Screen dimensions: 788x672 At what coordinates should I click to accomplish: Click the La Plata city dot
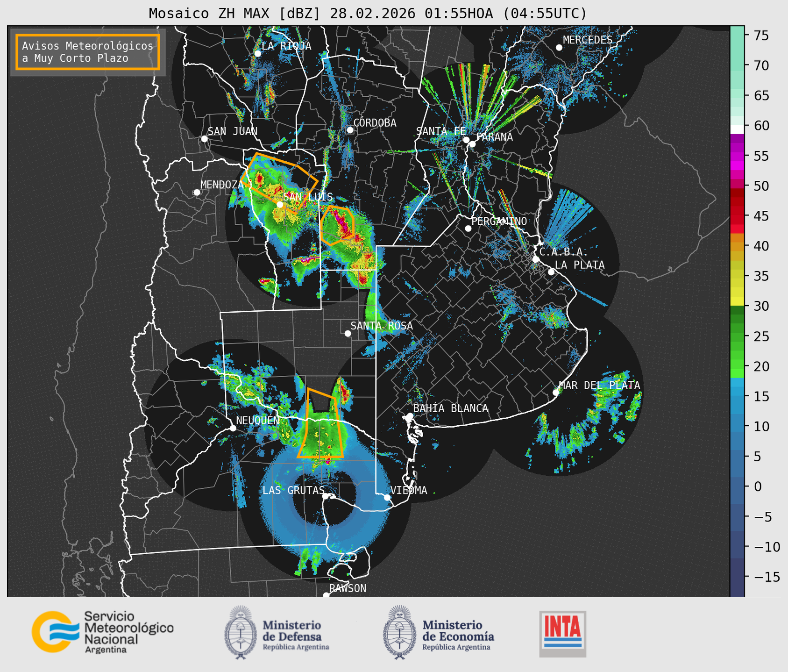click(x=551, y=272)
